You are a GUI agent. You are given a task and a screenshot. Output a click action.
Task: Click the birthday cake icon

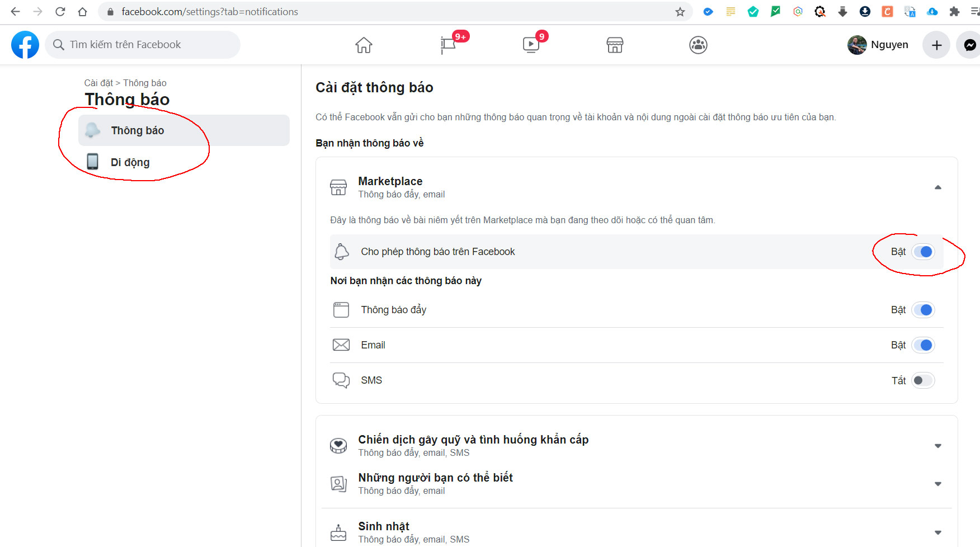[x=338, y=532]
